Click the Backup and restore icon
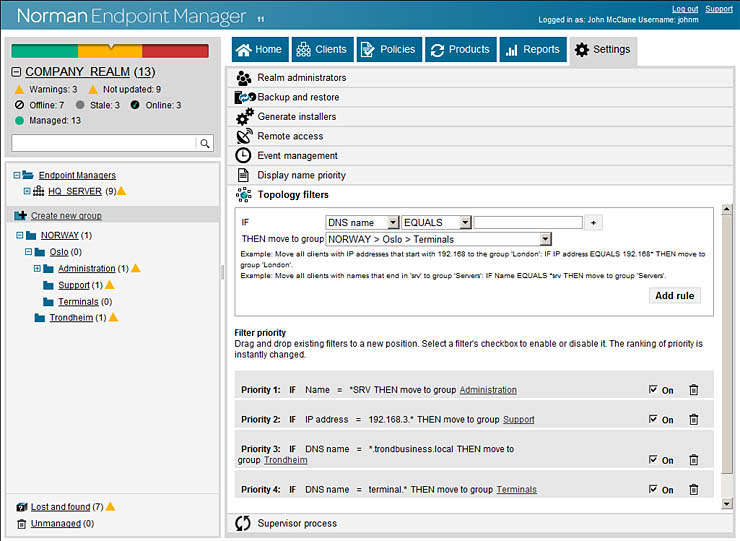Viewport: 740px width, 541px height. (x=244, y=97)
